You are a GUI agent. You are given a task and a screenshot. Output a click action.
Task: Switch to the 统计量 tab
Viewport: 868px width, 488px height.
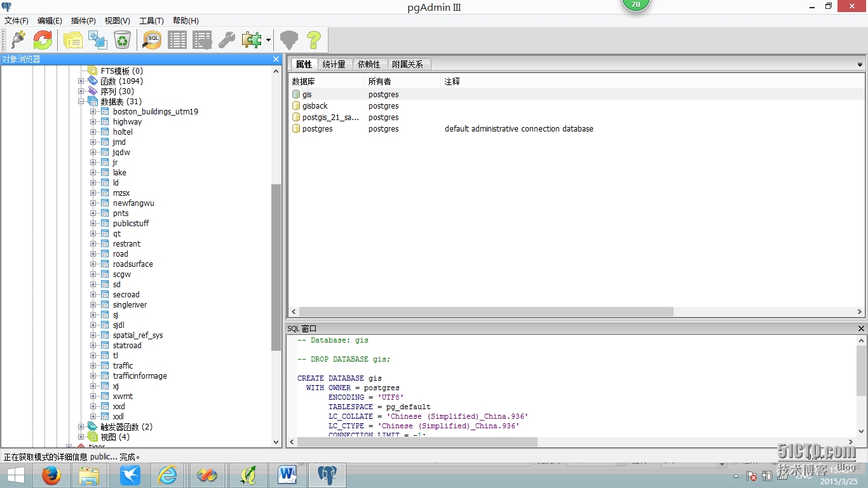(334, 64)
